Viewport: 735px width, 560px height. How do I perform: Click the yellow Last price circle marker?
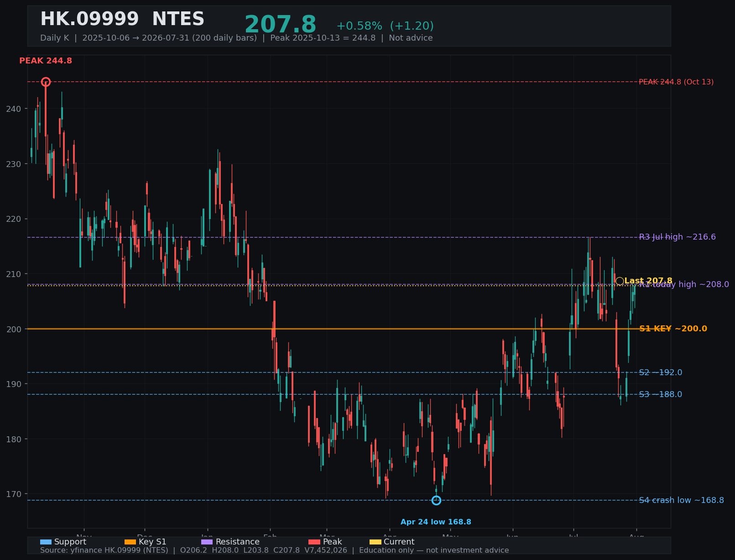coord(620,281)
